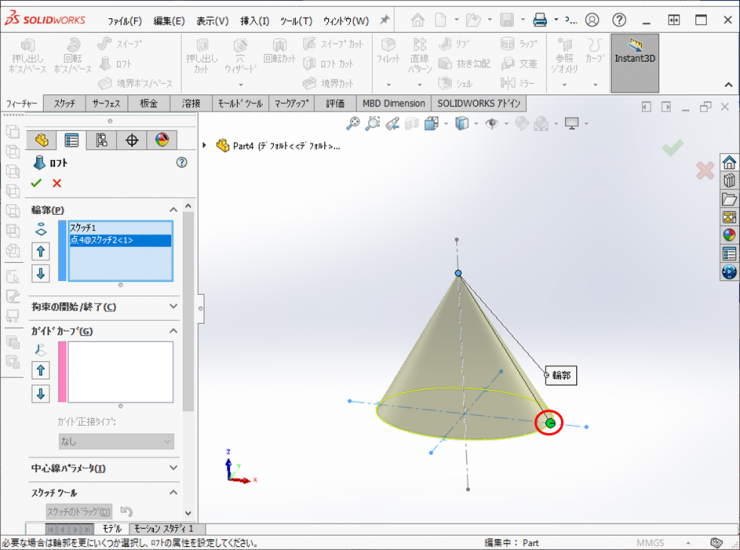Open the DimXpertManager crosshair tab
The width and height of the screenshot is (740, 550).
click(x=132, y=140)
